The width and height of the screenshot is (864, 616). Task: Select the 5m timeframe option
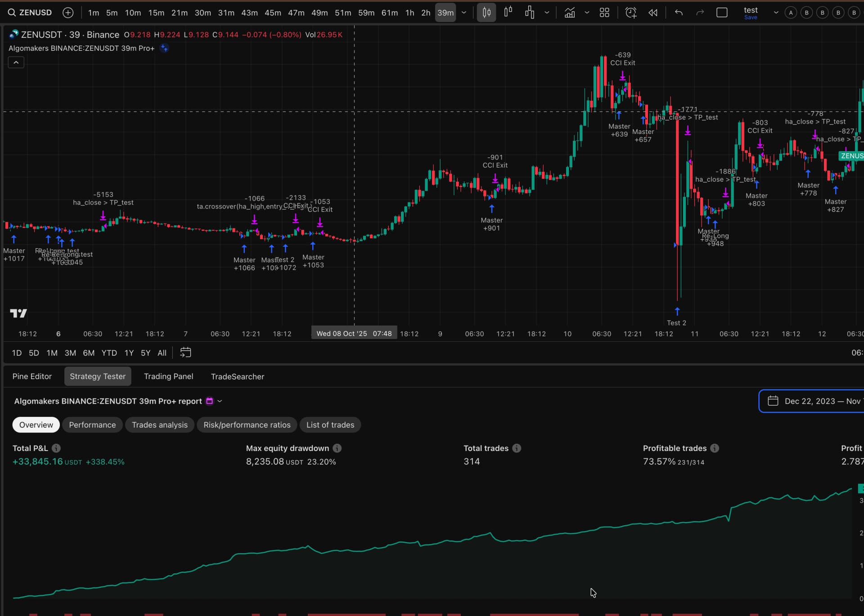[112, 12]
